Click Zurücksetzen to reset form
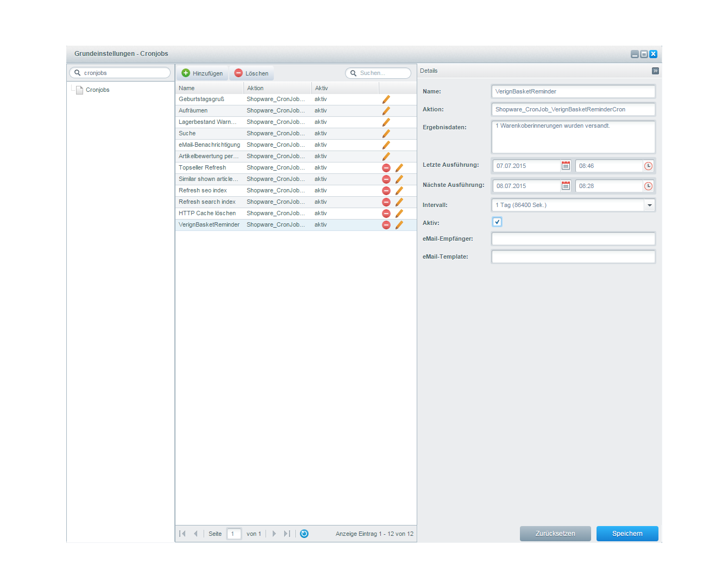728x588 pixels. click(x=555, y=534)
